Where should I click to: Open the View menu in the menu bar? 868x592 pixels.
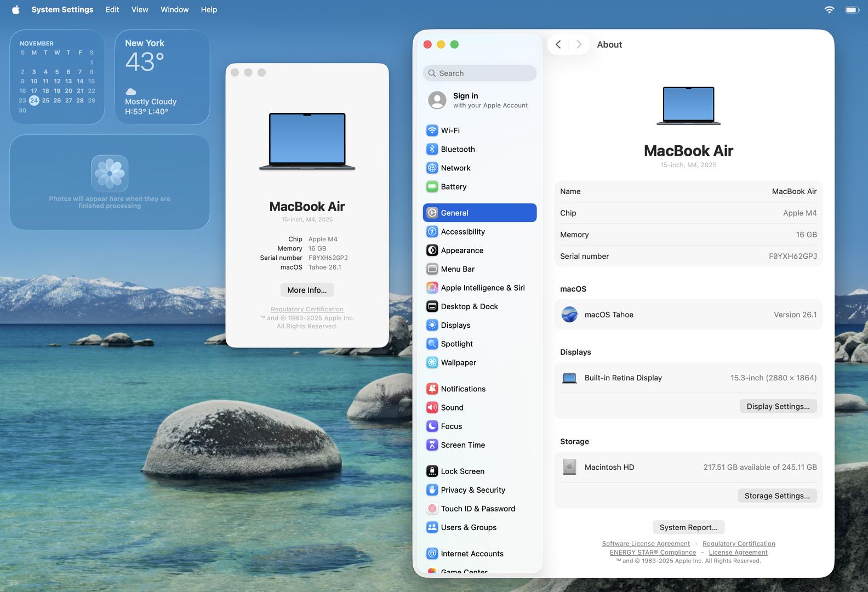[x=140, y=10]
